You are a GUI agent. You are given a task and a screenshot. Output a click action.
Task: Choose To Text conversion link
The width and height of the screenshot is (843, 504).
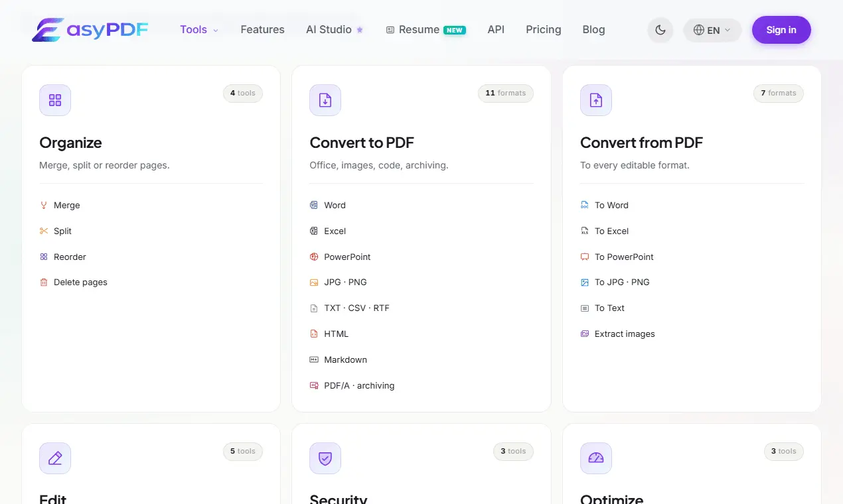tap(609, 308)
